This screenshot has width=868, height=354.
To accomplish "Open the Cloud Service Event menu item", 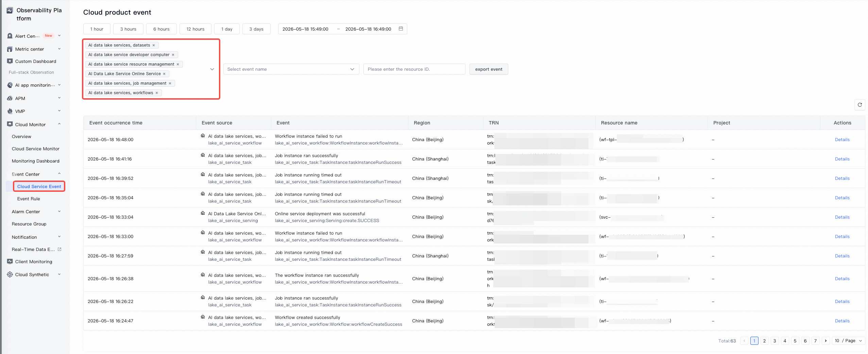I will [x=39, y=186].
